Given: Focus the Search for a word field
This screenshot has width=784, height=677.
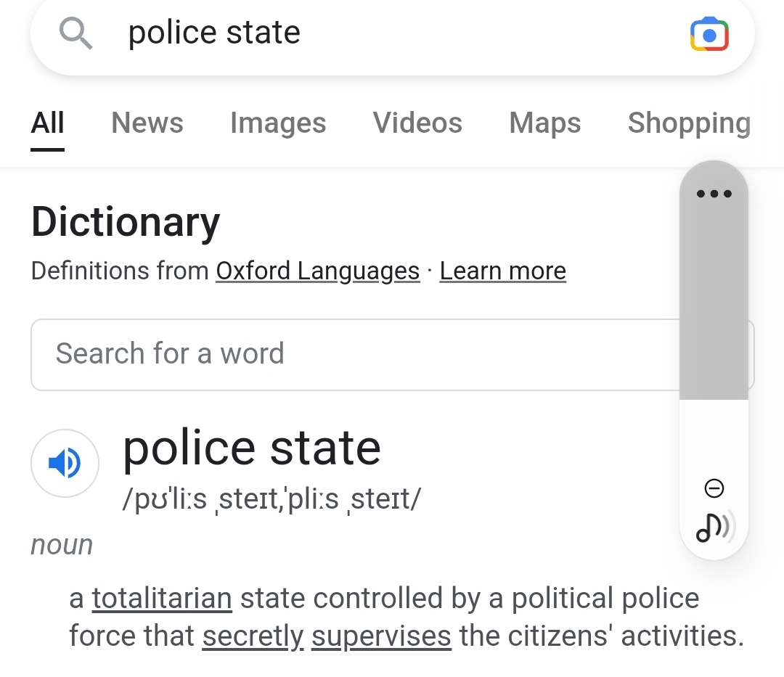Looking at the screenshot, I should pyautogui.click(x=355, y=354).
